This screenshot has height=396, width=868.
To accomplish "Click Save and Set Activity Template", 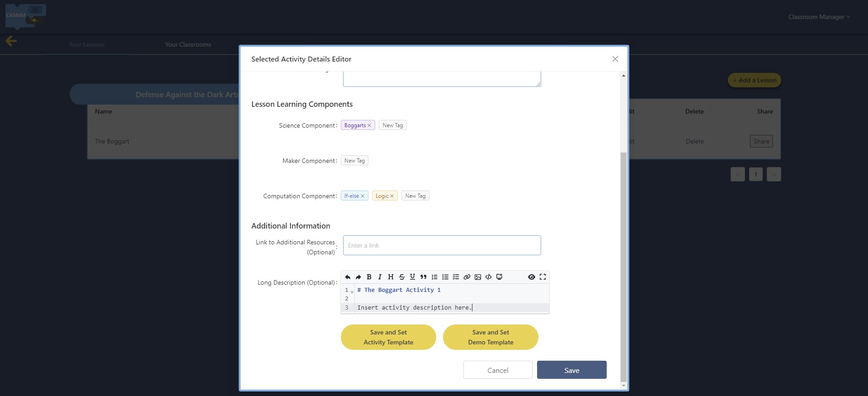I will [x=388, y=337].
